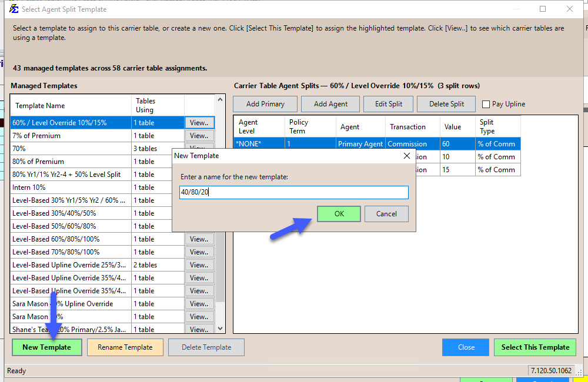
Task: Click the application icon in title bar
Action: point(14,9)
